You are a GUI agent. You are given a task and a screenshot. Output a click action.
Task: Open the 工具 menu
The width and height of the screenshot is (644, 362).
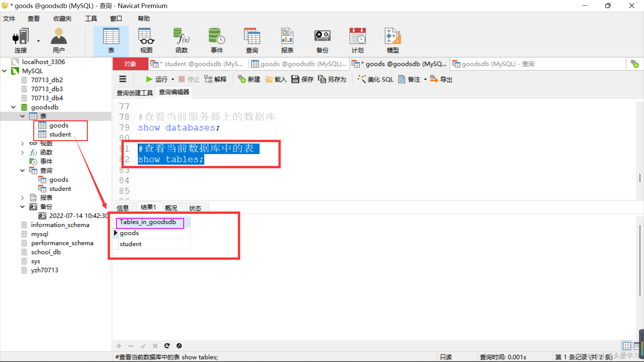click(91, 18)
